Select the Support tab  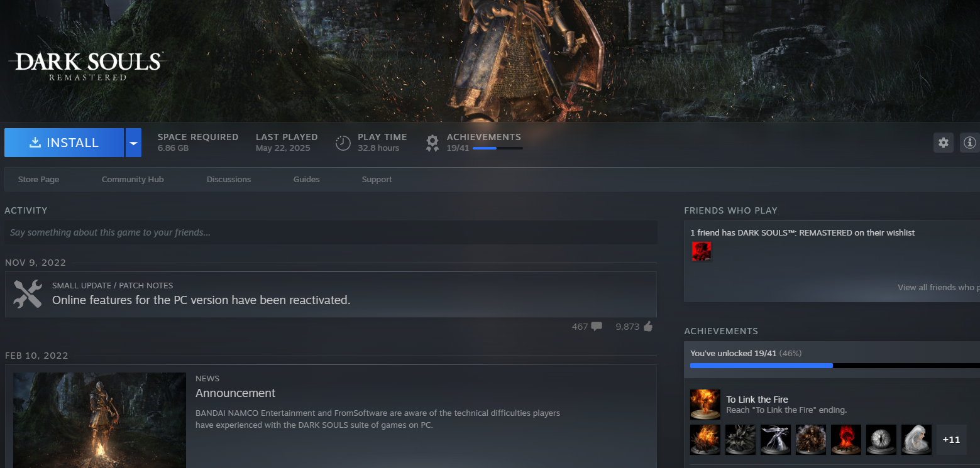[377, 180]
